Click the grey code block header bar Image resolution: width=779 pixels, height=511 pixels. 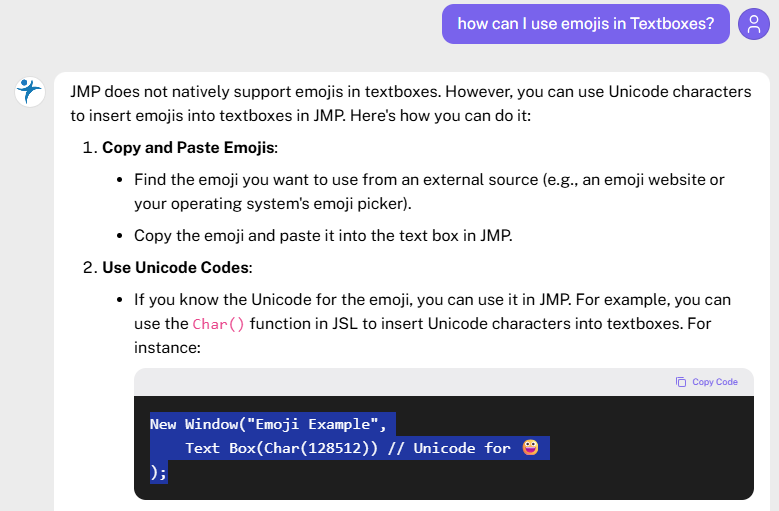[400, 382]
